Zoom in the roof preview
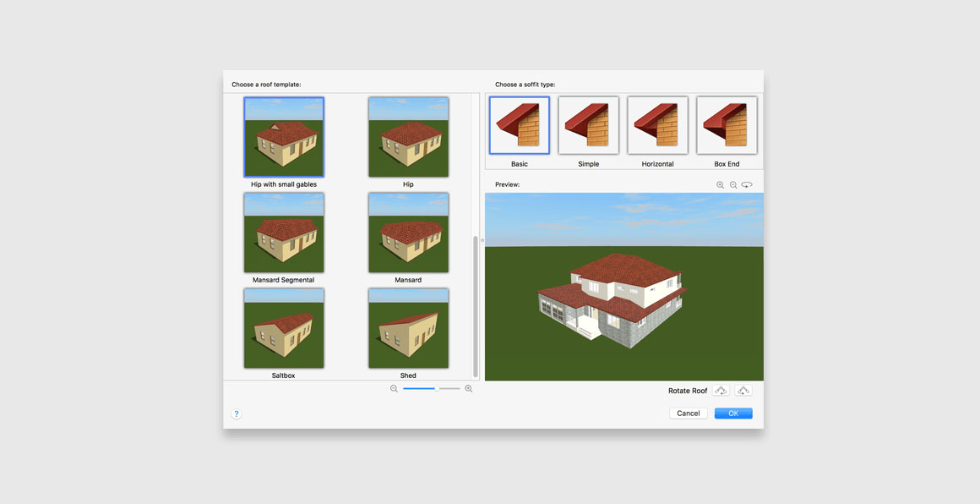980x504 pixels. 720,185
